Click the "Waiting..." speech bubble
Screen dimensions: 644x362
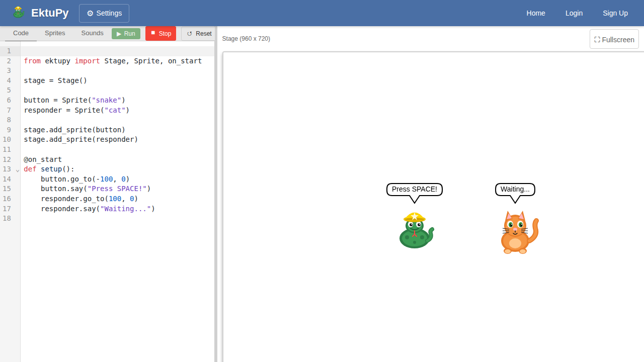(515, 190)
